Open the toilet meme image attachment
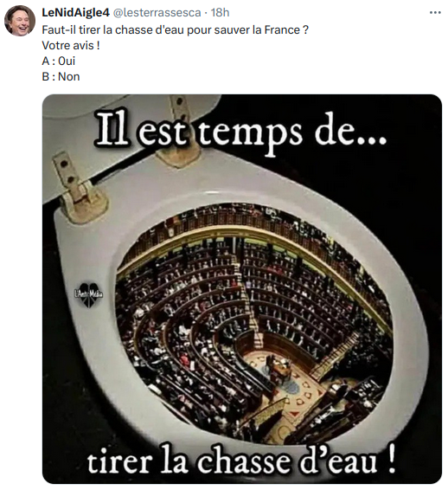448x490 pixels. coord(242,289)
